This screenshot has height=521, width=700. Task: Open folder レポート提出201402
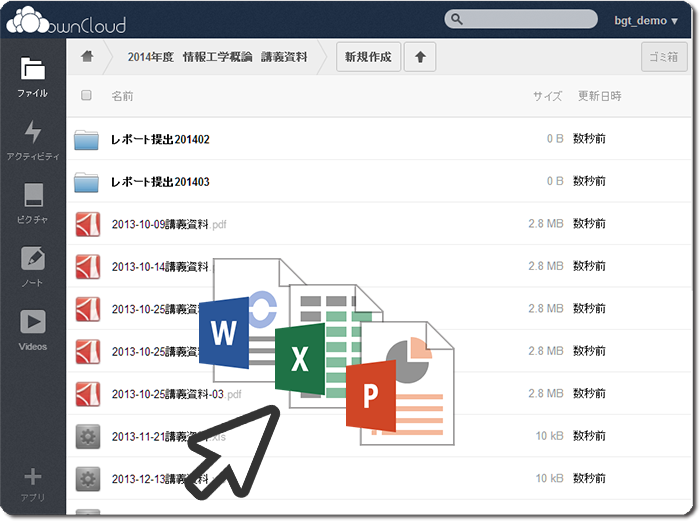point(160,139)
